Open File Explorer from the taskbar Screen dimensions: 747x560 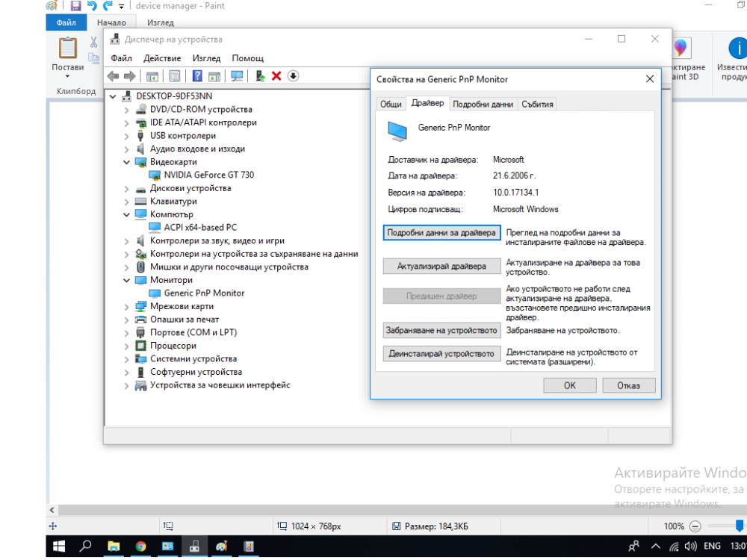114,547
